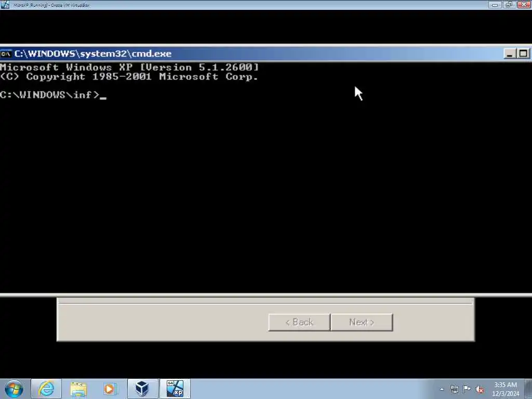Click the cmd.exe title bar system icon
The image size is (532, 399).
click(x=6, y=54)
